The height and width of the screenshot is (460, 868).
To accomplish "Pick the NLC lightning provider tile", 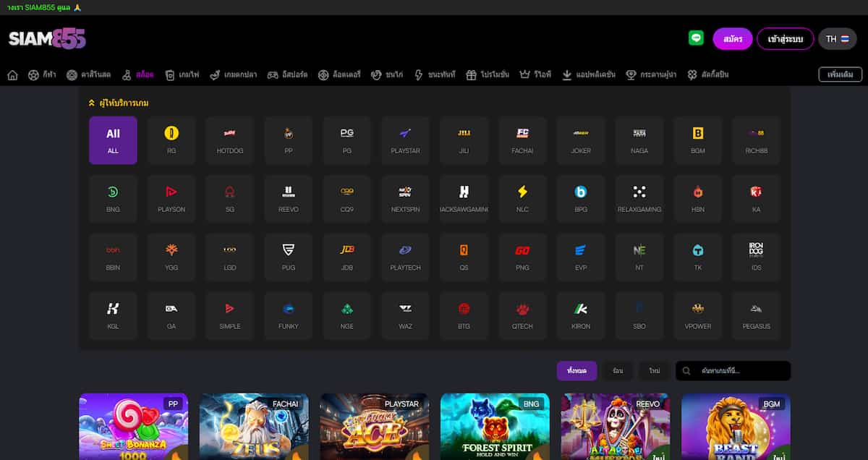I will pos(522,198).
